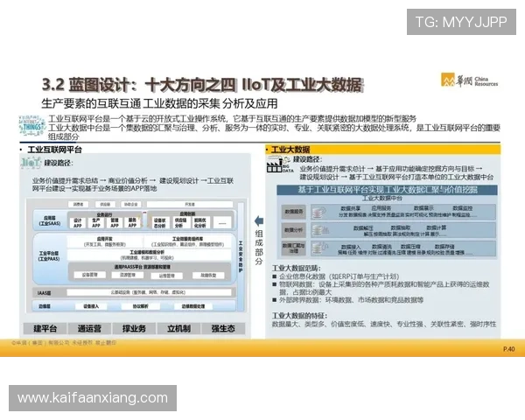Click the vertical 组成部分 text
Viewport: 525px width, 420px height.
pos(259,248)
